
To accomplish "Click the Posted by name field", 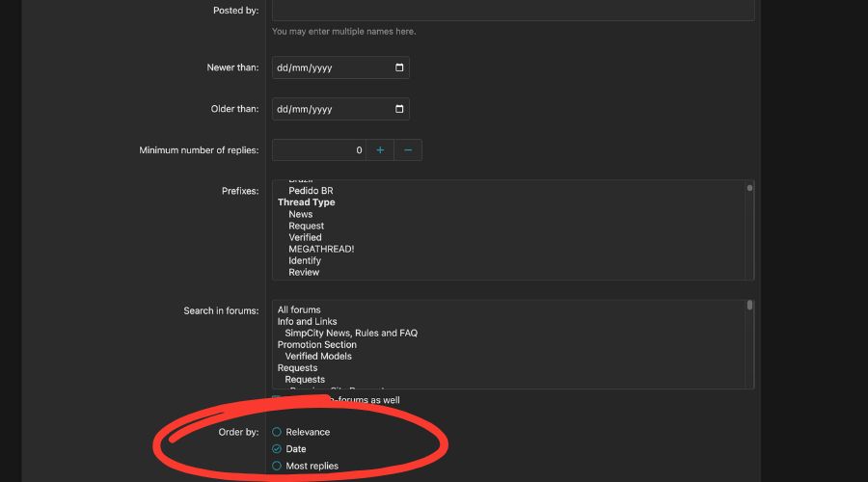I will pos(512,10).
